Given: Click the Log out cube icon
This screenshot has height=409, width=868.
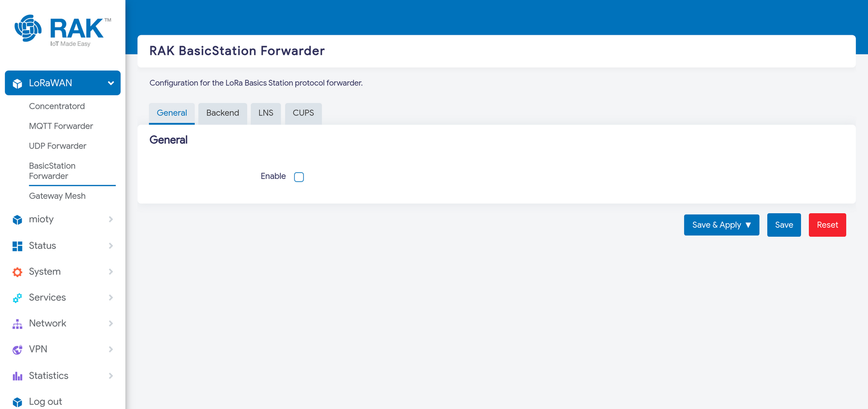Looking at the screenshot, I should pos(18,402).
